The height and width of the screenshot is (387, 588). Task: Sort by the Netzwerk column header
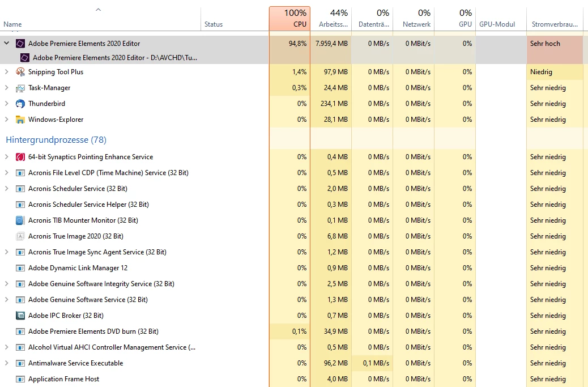414,18
